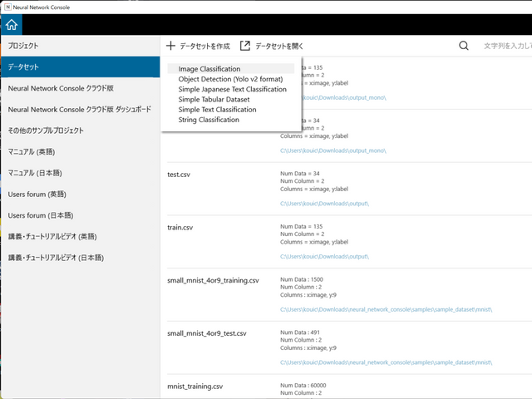Click Num Data : 491 text
This screenshot has height=399, width=532.
coord(300,332)
